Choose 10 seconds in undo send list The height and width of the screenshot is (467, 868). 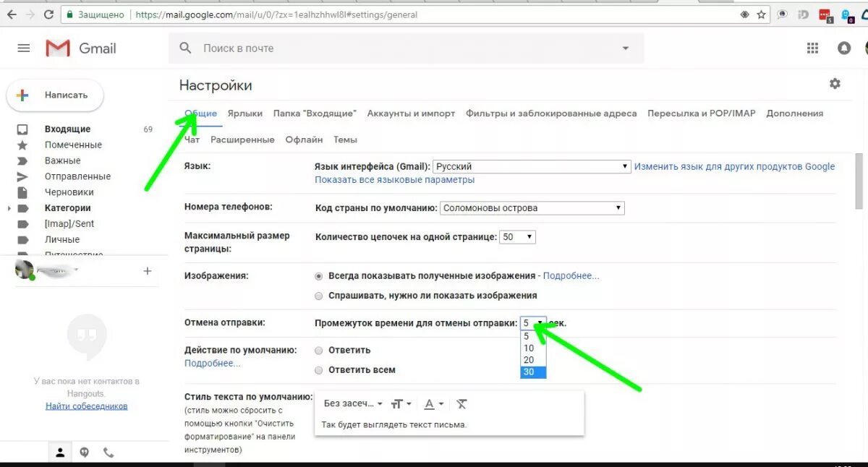(533, 348)
